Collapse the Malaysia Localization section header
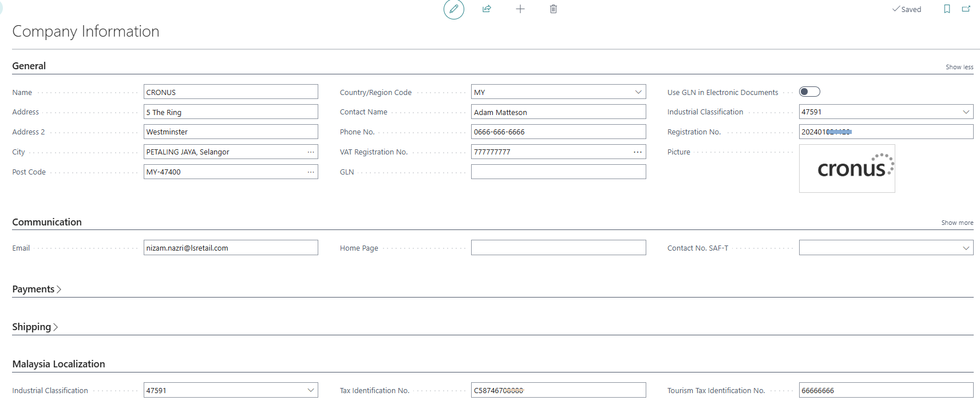Viewport: 980px width, 420px height. [58, 364]
